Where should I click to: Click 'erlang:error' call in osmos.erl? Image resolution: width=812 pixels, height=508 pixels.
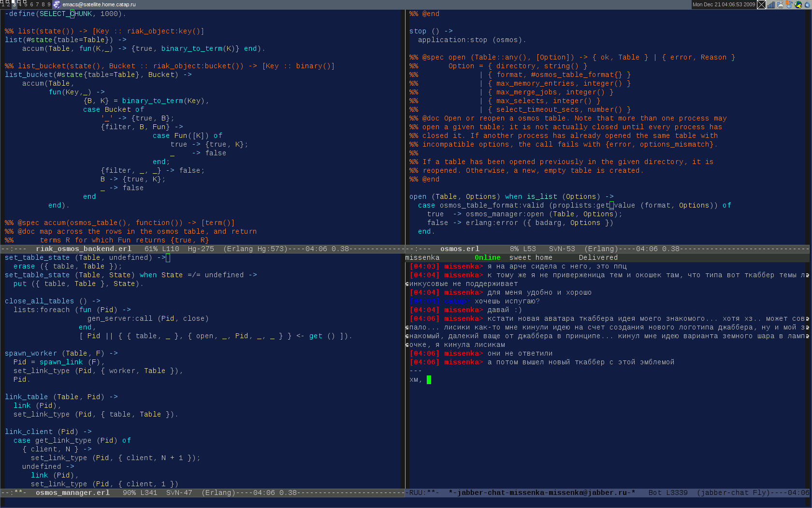pos(492,223)
